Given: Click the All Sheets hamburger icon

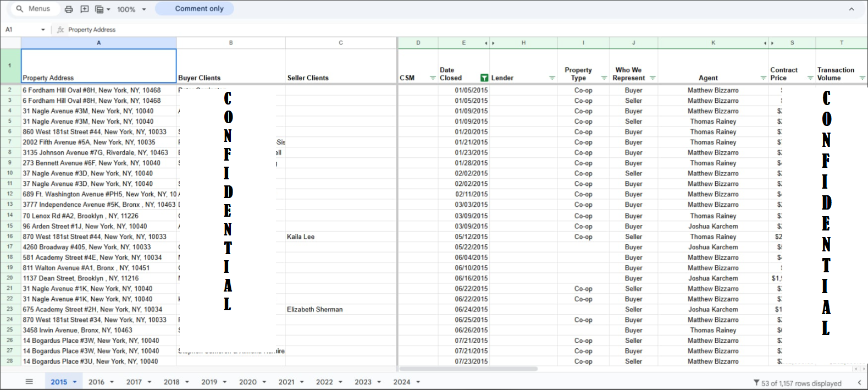Looking at the screenshot, I should pos(29,381).
